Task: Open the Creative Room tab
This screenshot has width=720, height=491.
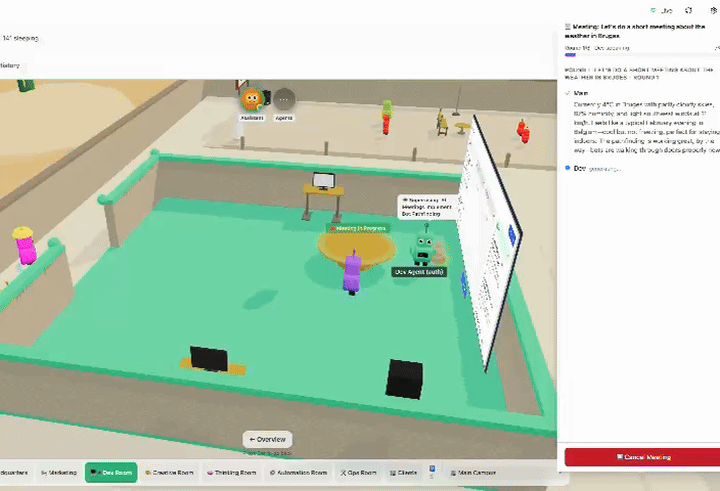Action: tap(169, 472)
